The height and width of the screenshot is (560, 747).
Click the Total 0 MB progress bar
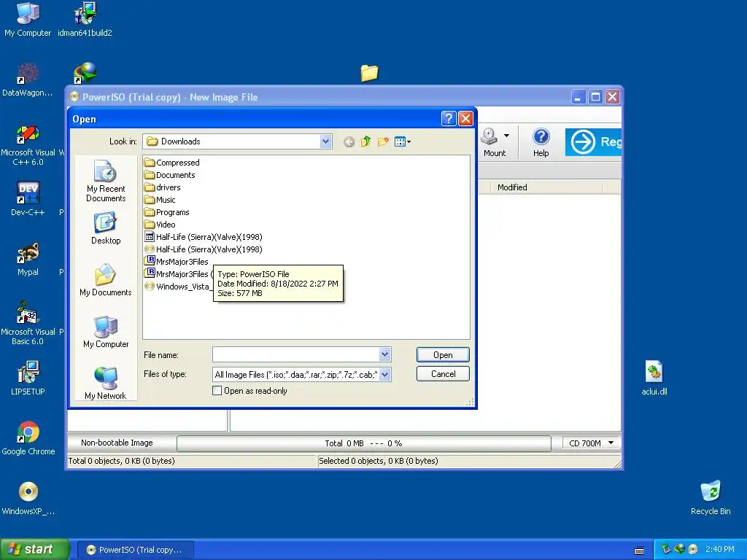point(363,443)
